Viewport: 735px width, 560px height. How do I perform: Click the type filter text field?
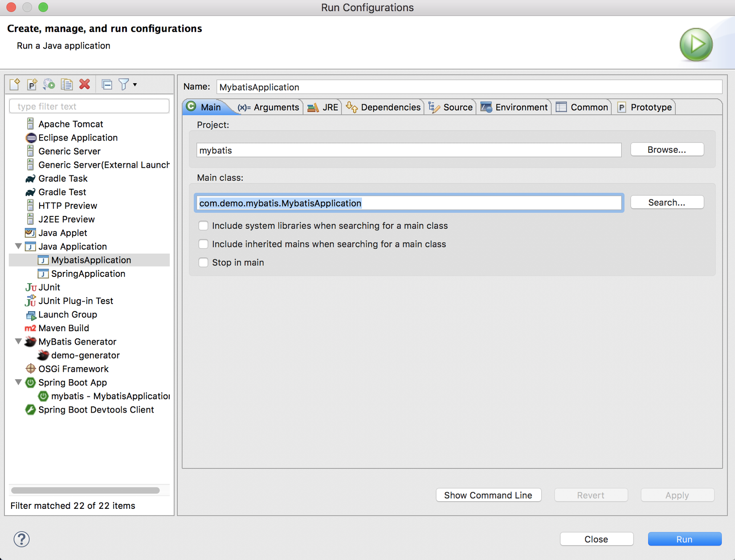(89, 106)
